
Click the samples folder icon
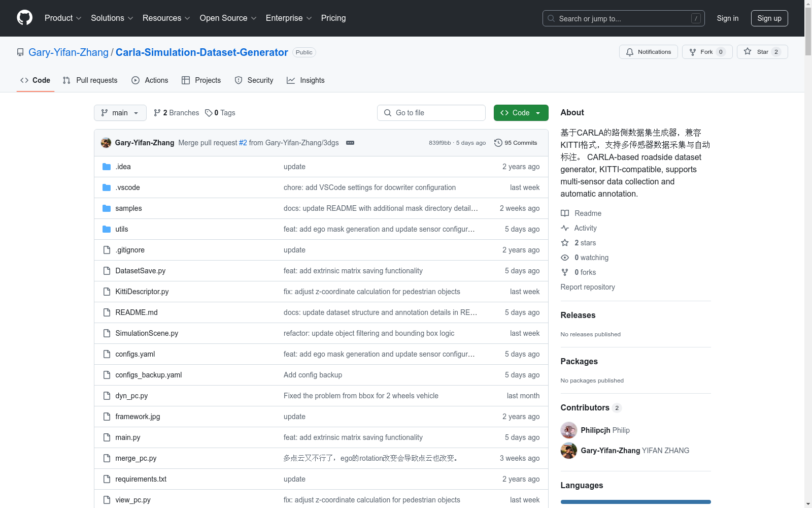coord(107,208)
